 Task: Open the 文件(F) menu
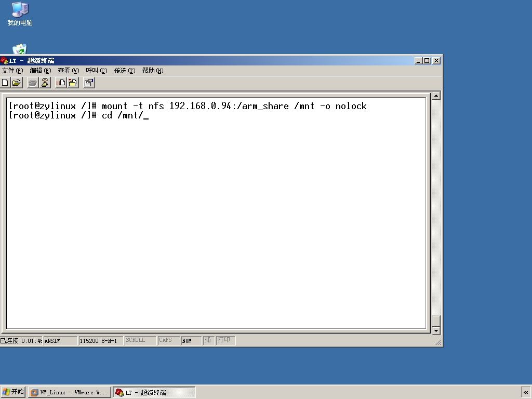pyautogui.click(x=12, y=71)
